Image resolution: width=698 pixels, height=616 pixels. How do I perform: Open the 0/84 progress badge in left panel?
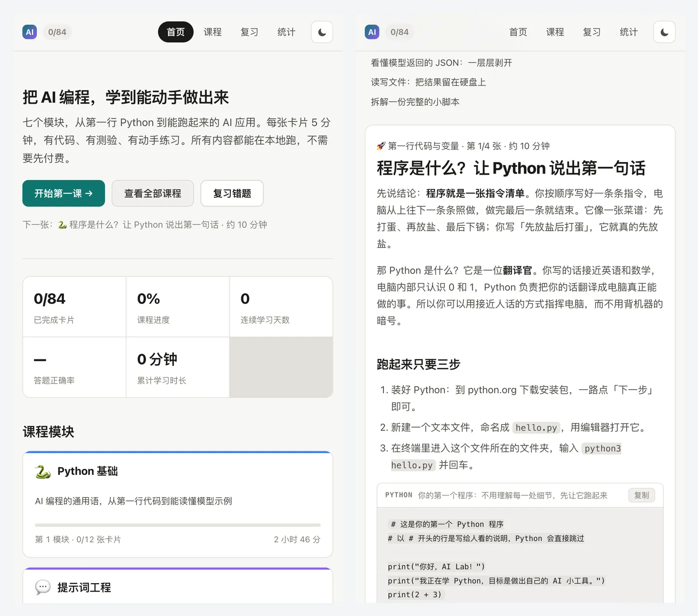pyautogui.click(x=57, y=32)
